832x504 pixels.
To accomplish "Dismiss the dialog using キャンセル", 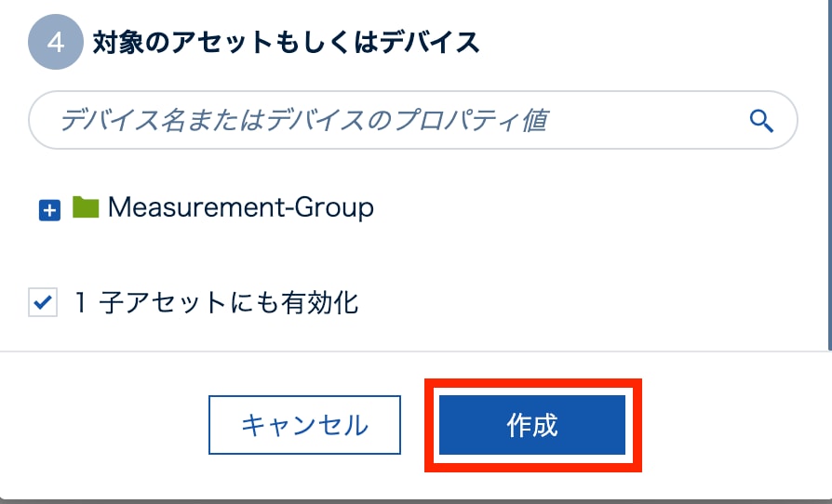I will point(304,425).
